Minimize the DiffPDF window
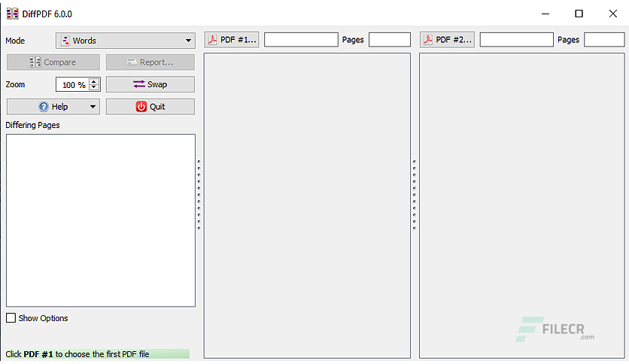Viewport: 629px width, 364px height. pyautogui.click(x=545, y=14)
